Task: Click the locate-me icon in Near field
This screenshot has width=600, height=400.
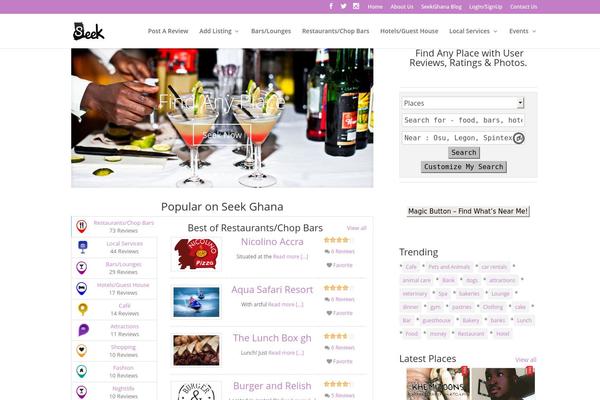Action: pos(518,138)
